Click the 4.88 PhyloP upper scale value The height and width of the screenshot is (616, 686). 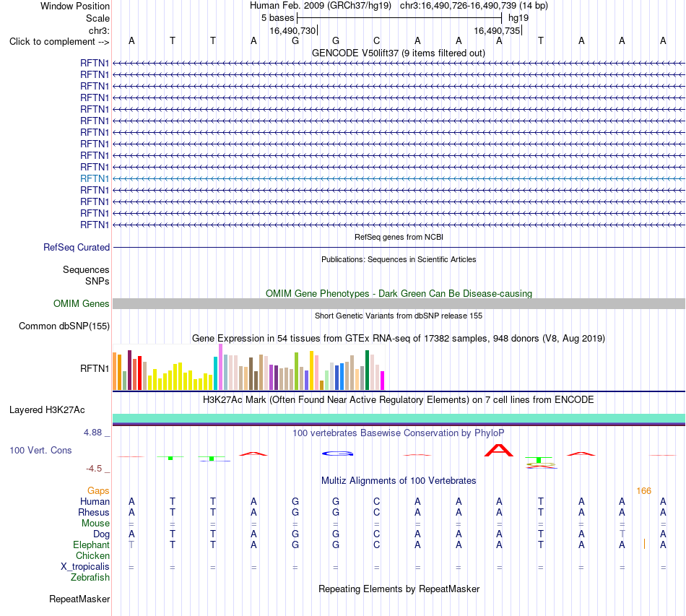click(x=92, y=433)
